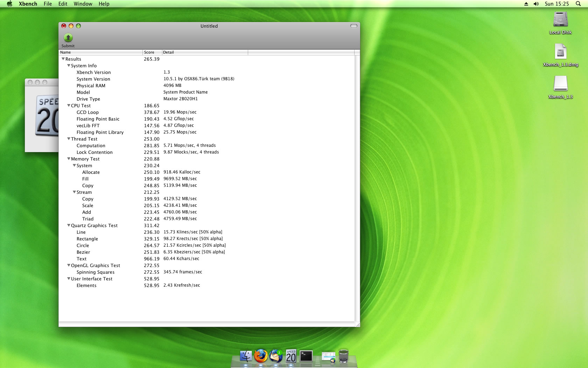Open the Xbench application menu

(x=28, y=4)
